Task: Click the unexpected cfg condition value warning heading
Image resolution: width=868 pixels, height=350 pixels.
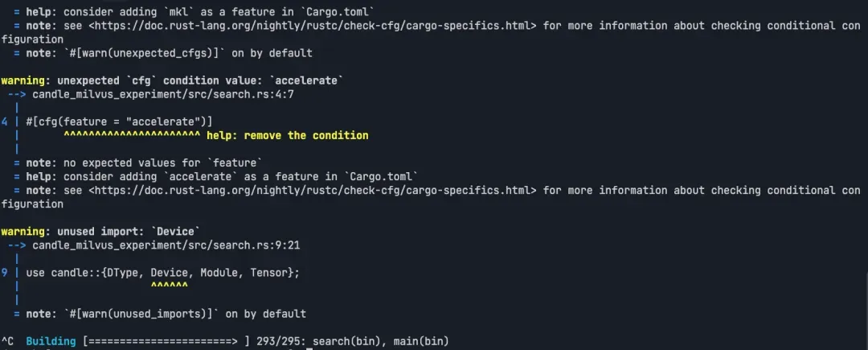Action: tap(172, 80)
